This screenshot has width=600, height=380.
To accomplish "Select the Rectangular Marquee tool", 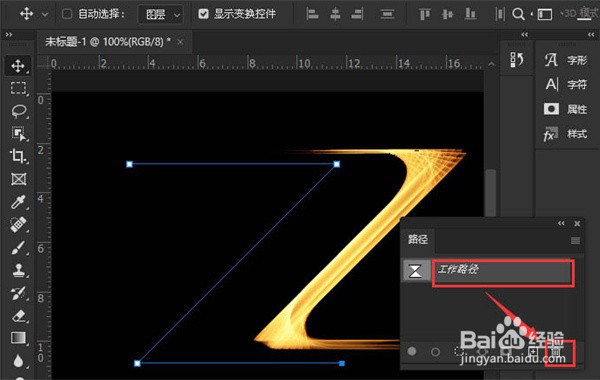I will pos(18,88).
